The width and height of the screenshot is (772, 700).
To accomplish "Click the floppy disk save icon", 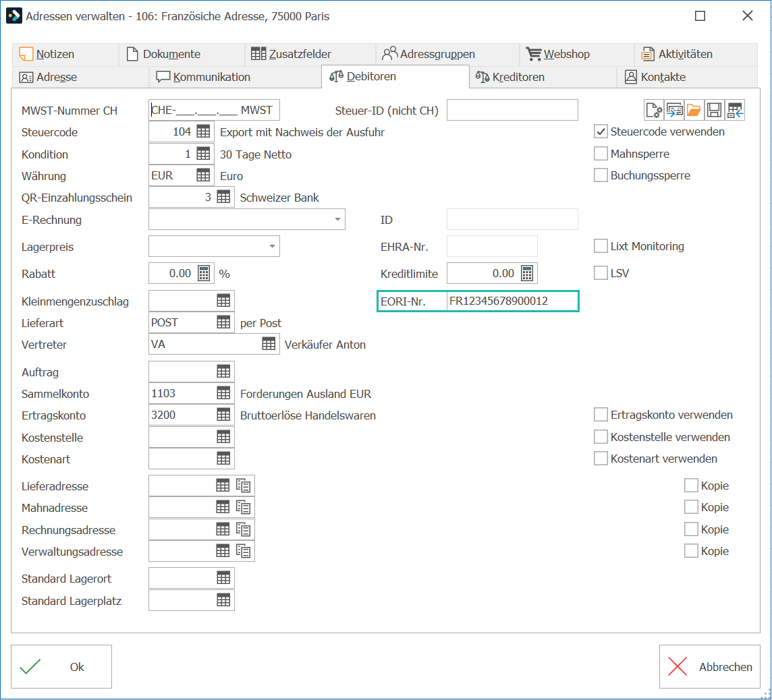I will [714, 110].
